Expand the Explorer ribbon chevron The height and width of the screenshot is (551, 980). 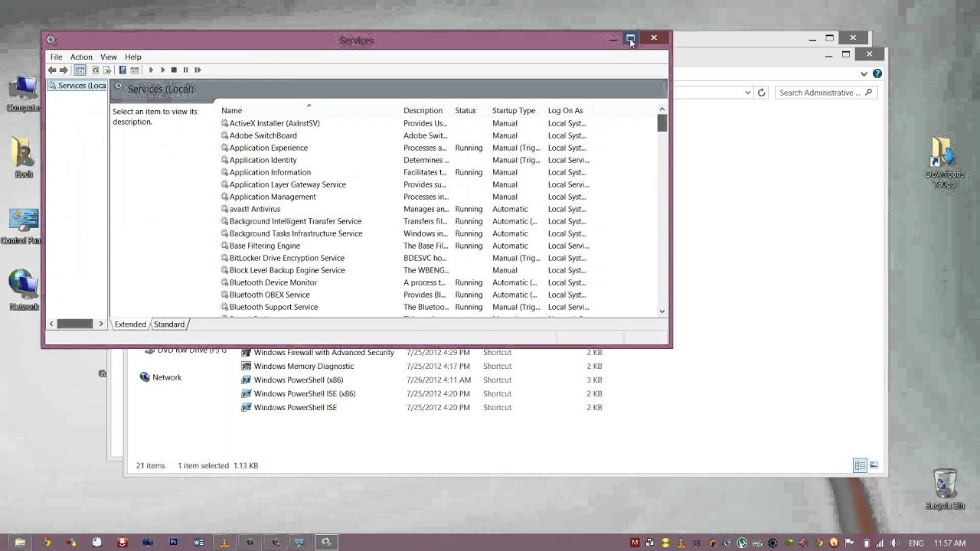point(864,74)
